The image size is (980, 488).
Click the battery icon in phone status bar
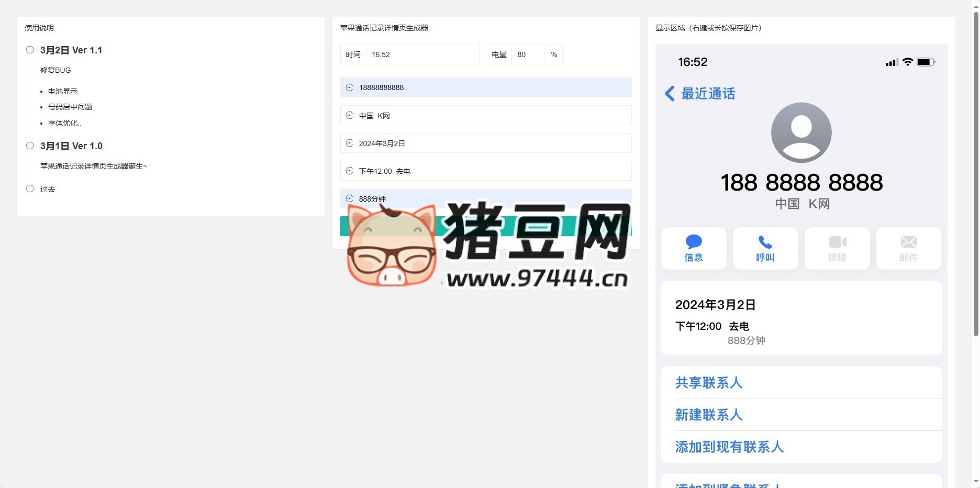pyautogui.click(x=925, y=62)
